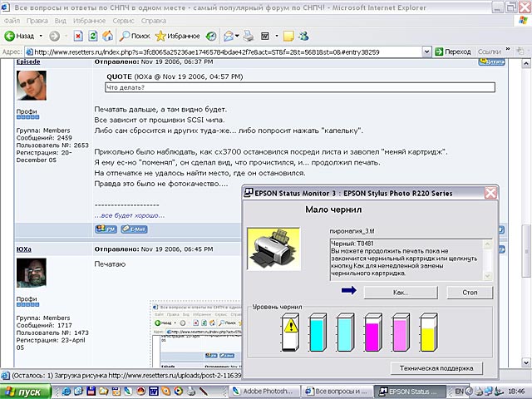
Task: Open the back history dropdown arrow next to Назад
Action: click(x=41, y=36)
